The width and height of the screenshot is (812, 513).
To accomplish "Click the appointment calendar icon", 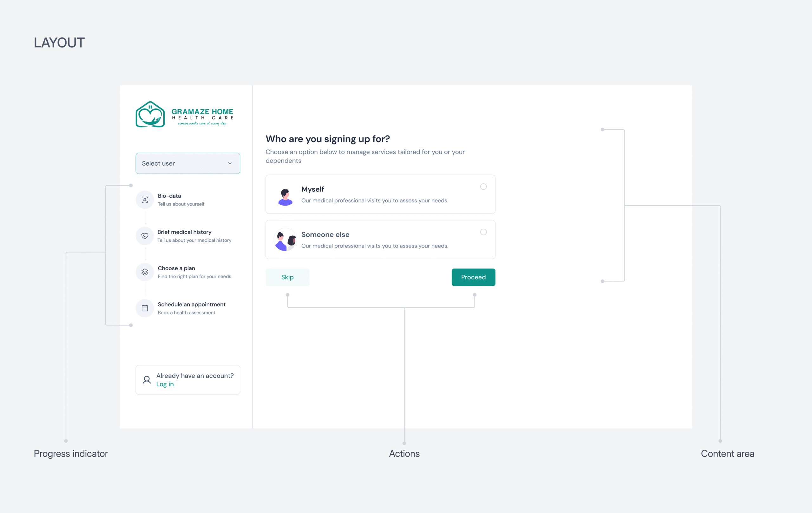I will pos(145,308).
